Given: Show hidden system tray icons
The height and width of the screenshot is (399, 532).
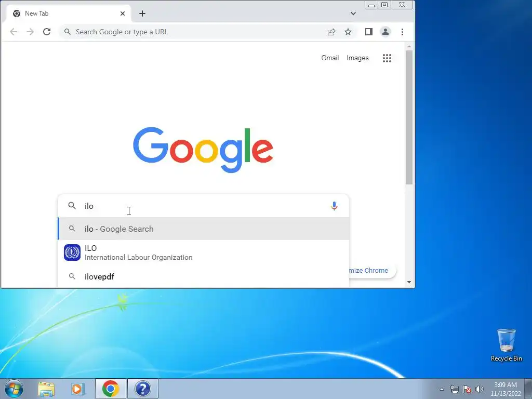Looking at the screenshot, I should (442, 389).
